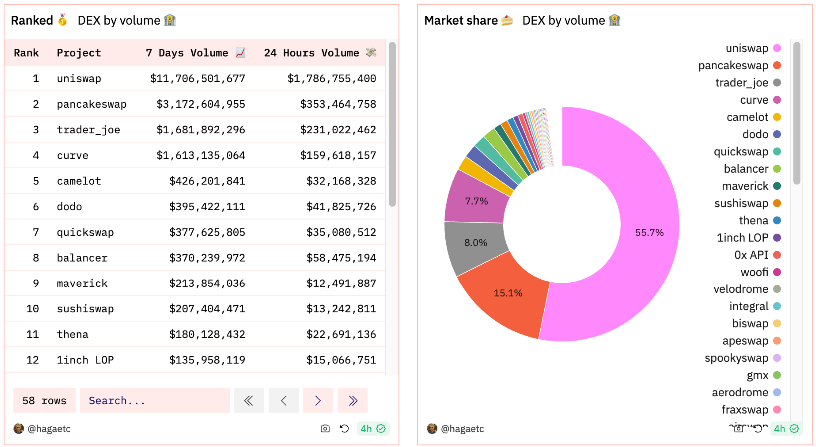Select the uniswap project cell in the table
Image resolution: width=816 pixels, height=447 pixels.
(79, 79)
